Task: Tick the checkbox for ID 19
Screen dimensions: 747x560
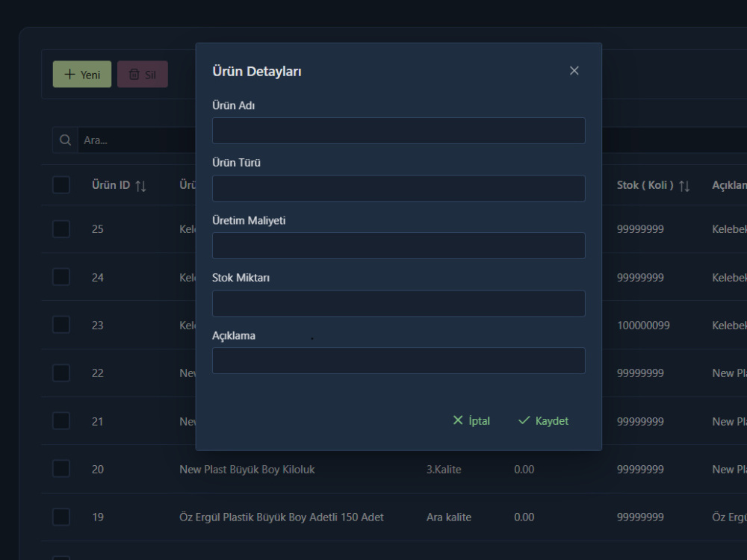Action: coord(61,517)
